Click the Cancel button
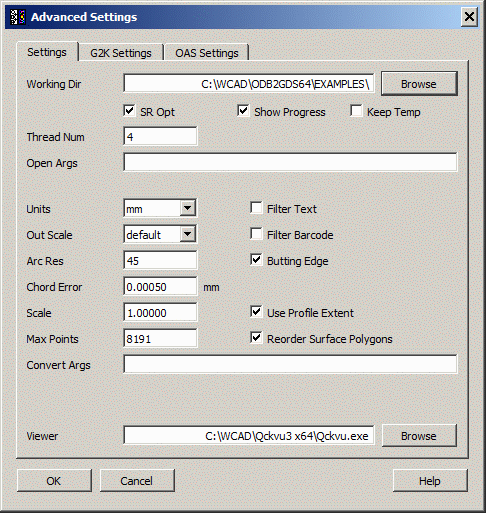 [137, 480]
